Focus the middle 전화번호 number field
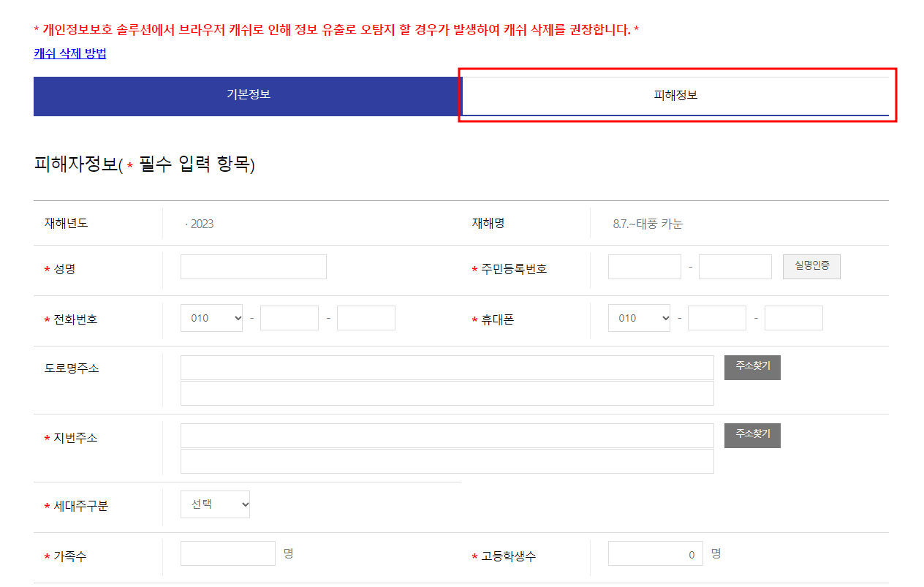924x587 pixels. pyautogui.click(x=289, y=317)
